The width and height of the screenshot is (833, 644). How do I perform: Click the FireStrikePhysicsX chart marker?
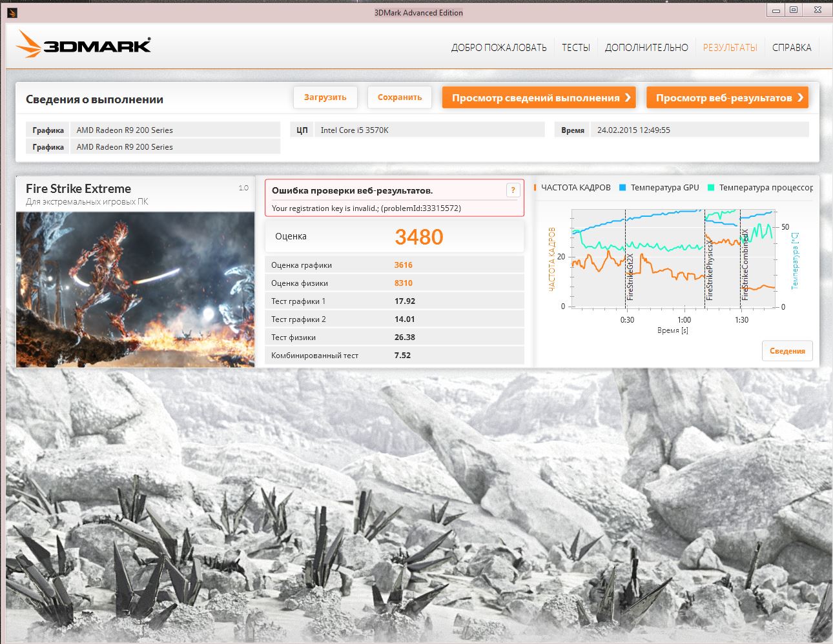(x=709, y=269)
